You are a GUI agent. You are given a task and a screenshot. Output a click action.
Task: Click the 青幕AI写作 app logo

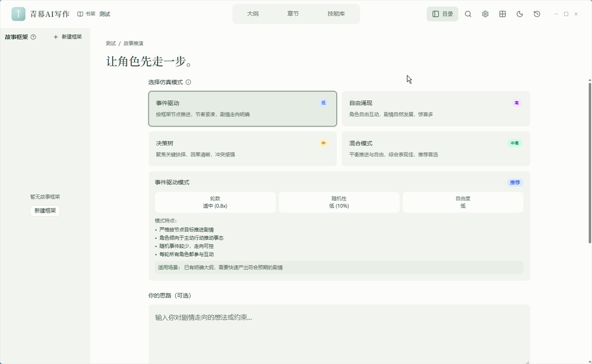pyautogui.click(x=18, y=14)
